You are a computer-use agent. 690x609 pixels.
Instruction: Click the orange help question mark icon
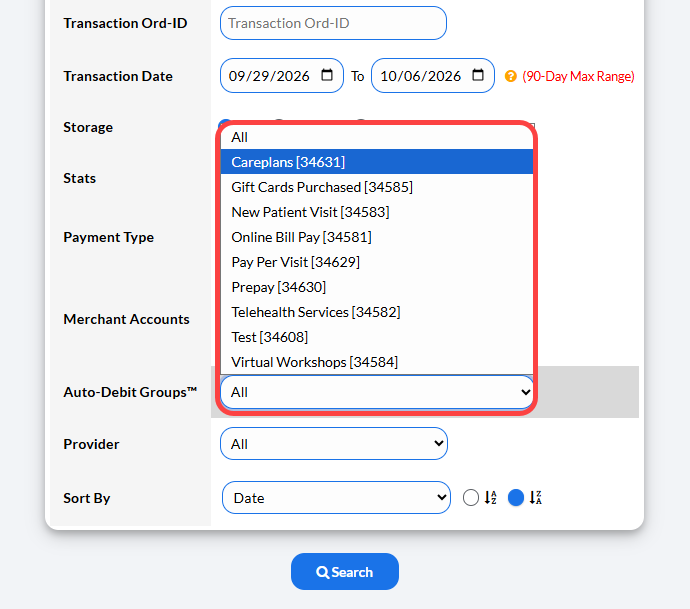[x=510, y=76]
